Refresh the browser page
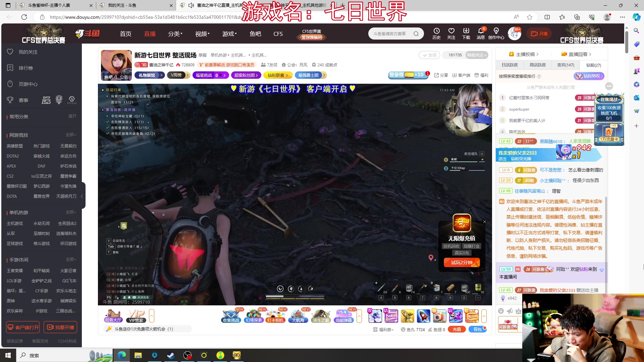 tap(24, 17)
